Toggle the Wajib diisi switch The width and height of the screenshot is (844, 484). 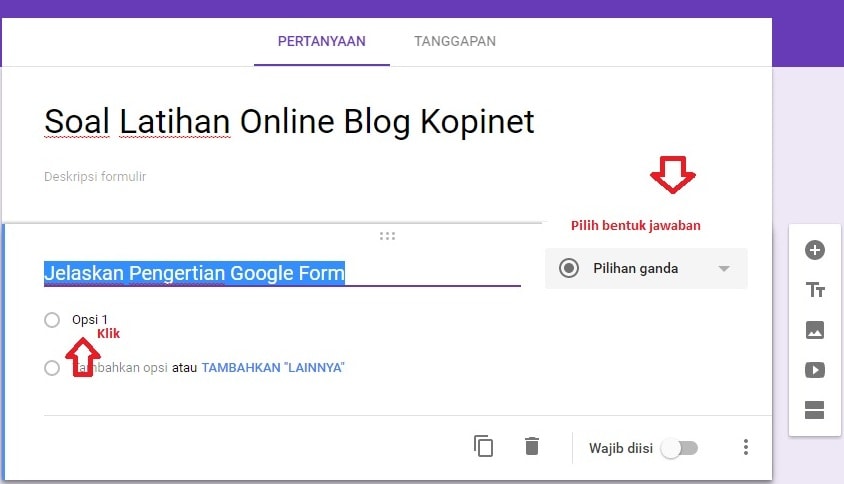coord(680,448)
